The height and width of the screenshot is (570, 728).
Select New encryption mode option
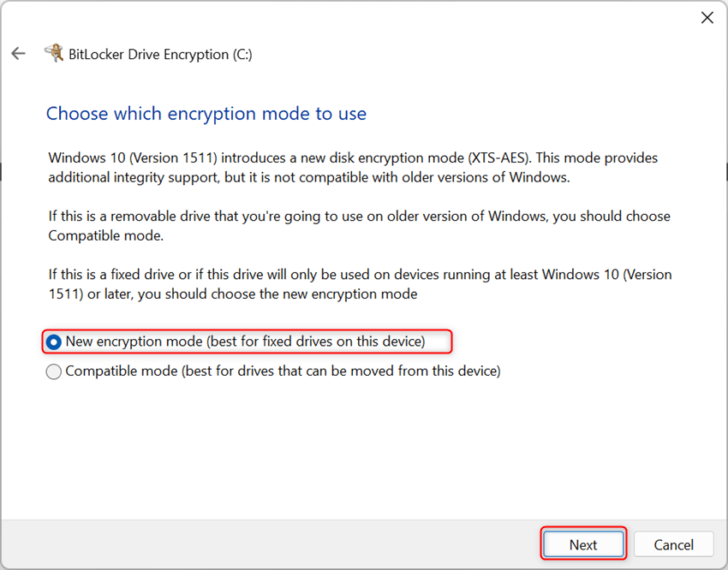[54, 341]
